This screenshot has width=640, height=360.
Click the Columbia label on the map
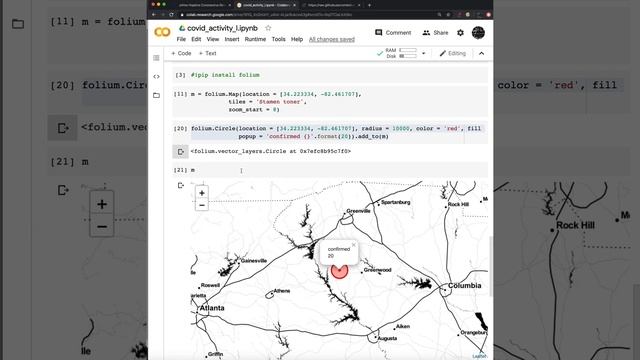pyautogui.click(x=464, y=286)
